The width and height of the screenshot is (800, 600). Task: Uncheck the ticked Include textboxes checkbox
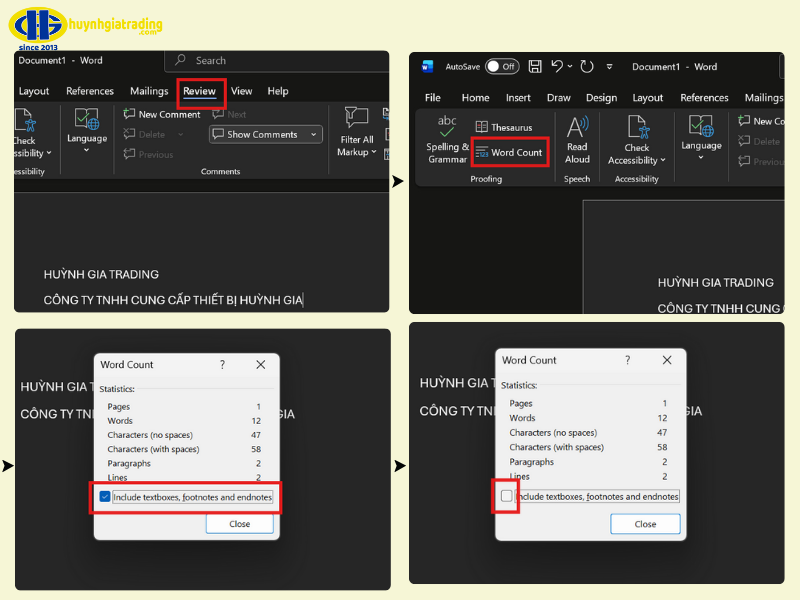105,497
